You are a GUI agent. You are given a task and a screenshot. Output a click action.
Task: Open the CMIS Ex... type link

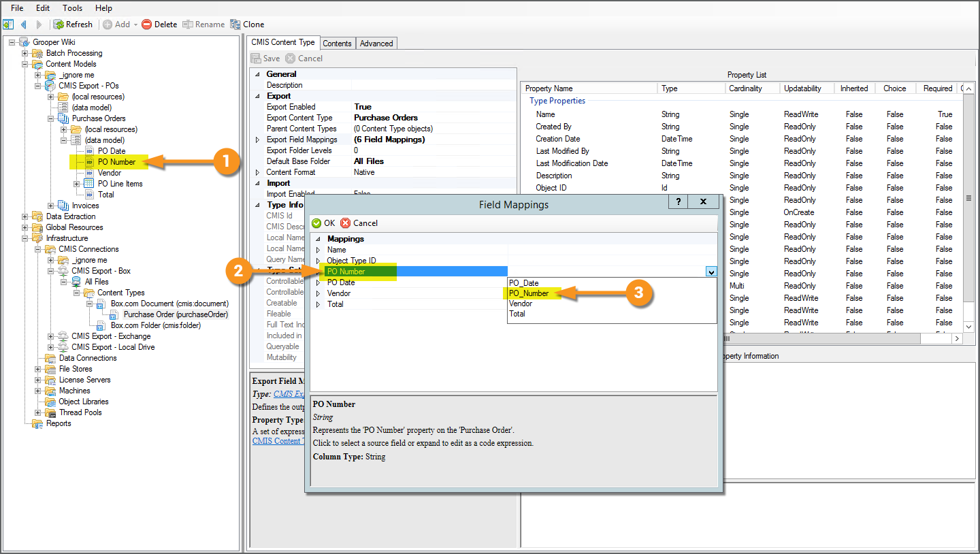pyautogui.click(x=289, y=394)
